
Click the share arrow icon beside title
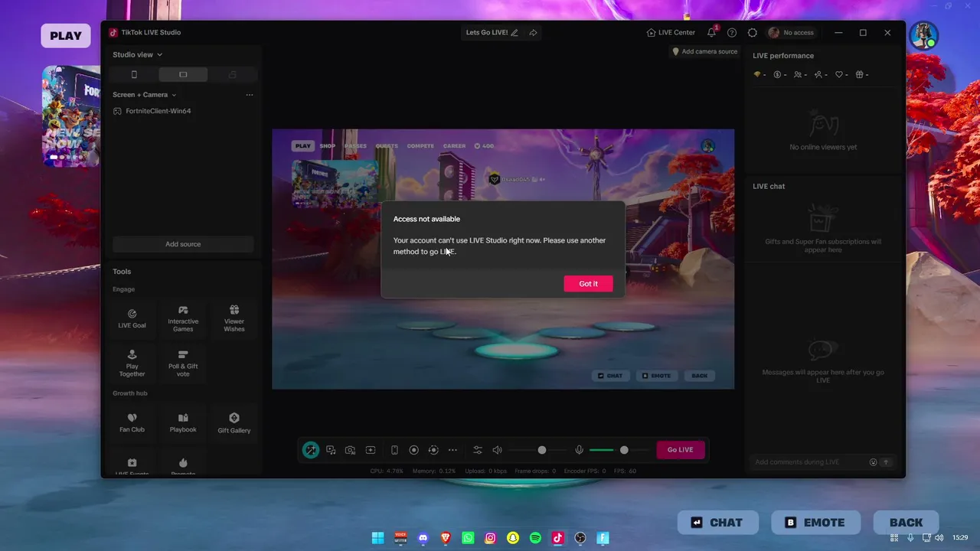pyautogui.click(x=533, y=33)
